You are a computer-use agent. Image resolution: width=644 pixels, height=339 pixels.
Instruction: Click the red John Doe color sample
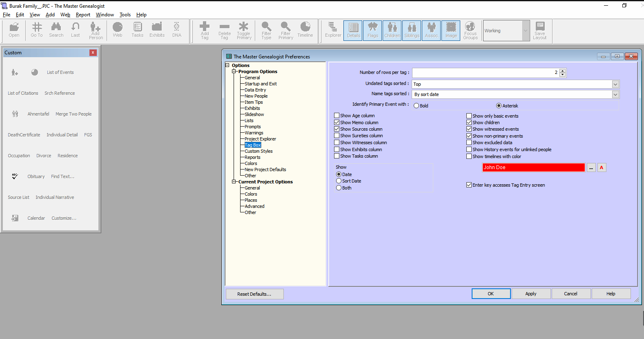click(x=533, y=167)
